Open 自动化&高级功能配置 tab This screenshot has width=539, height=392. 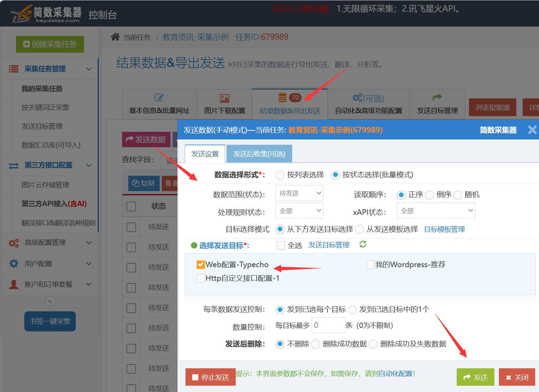click(x=369, y=104)
